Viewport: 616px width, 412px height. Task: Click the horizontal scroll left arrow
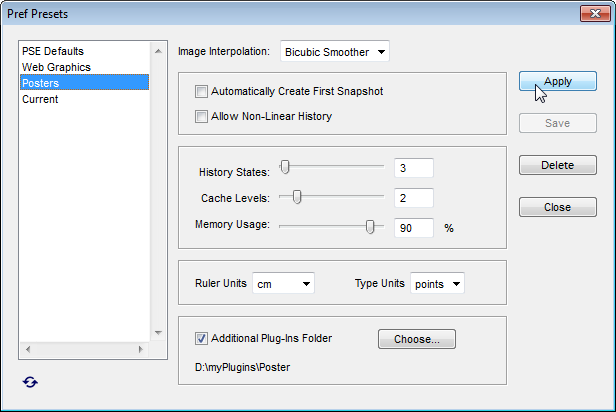pyautogui.click(x=28, y=349)
